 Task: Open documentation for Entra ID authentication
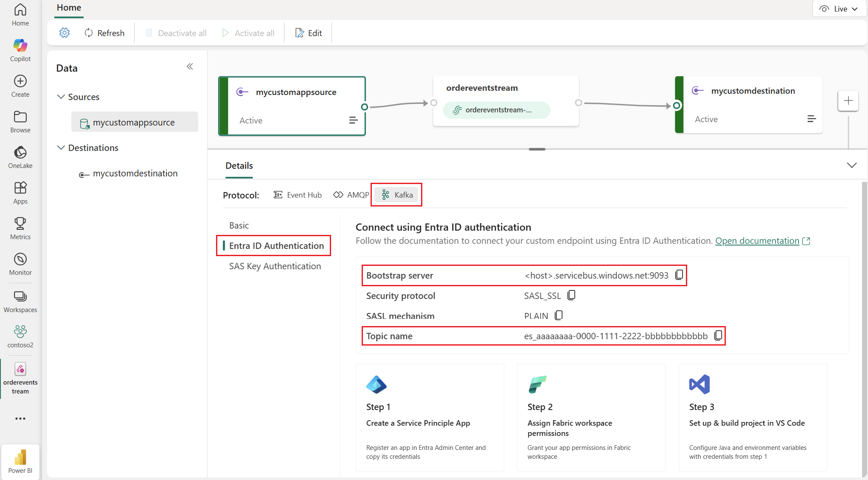point(758,240)
